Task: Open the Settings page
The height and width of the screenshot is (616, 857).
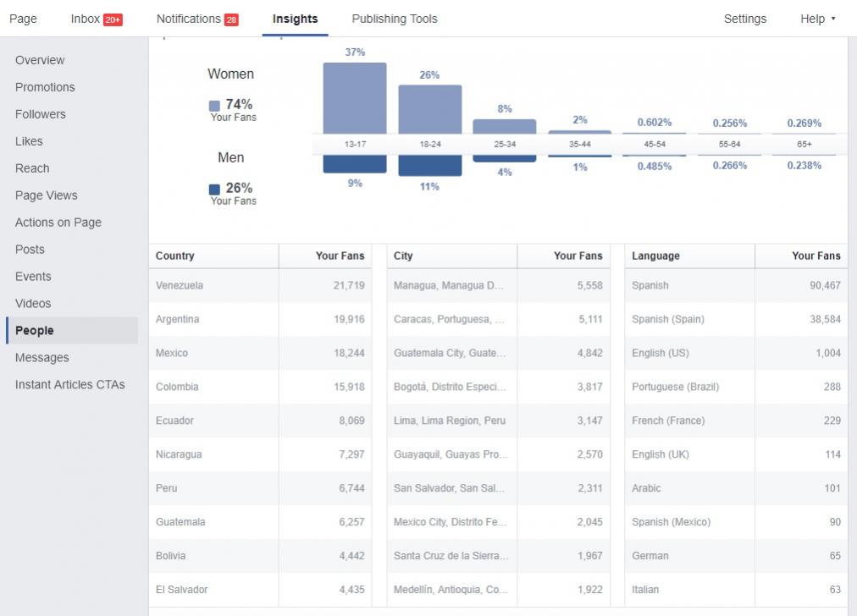Action: pos(744,19)
